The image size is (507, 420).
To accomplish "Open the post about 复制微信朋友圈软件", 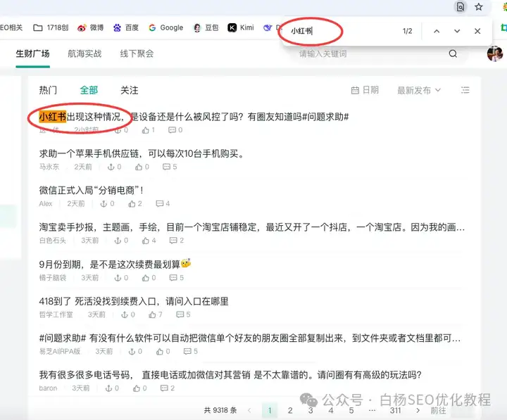I will 250,338.
